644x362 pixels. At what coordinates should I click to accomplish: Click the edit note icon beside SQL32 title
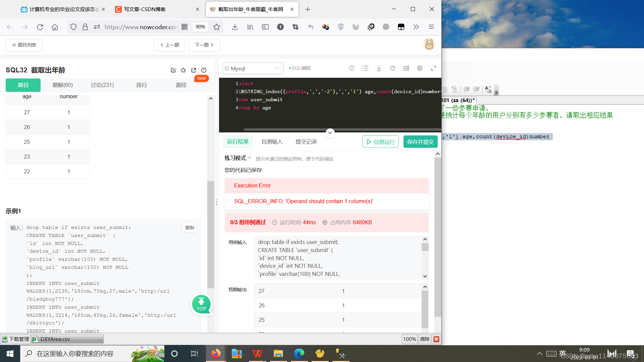tap(173, 70)
